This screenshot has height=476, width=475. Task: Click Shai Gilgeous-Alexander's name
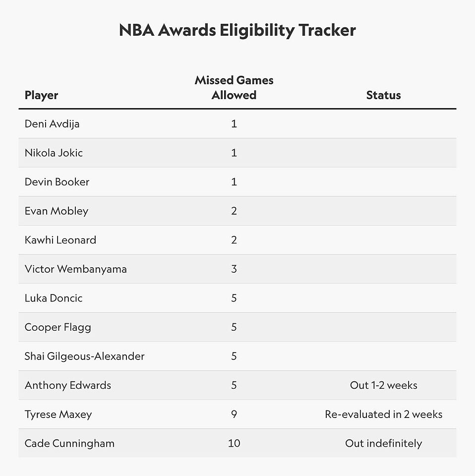tap(85, 356)
